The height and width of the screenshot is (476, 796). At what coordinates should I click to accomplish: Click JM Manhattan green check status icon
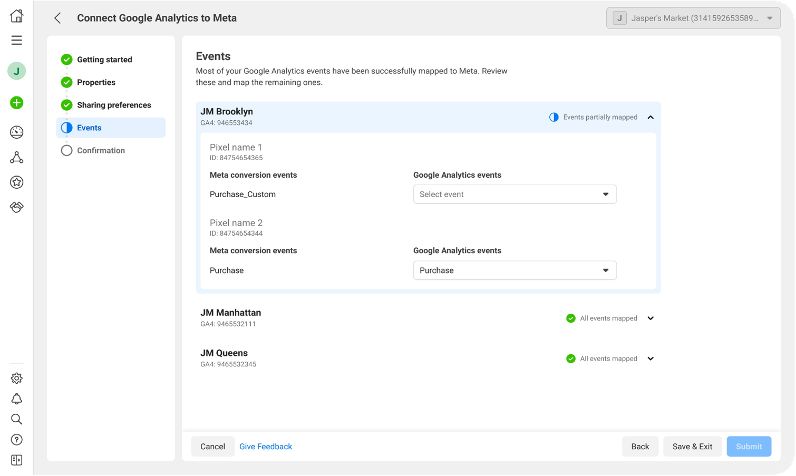[571, 318]
